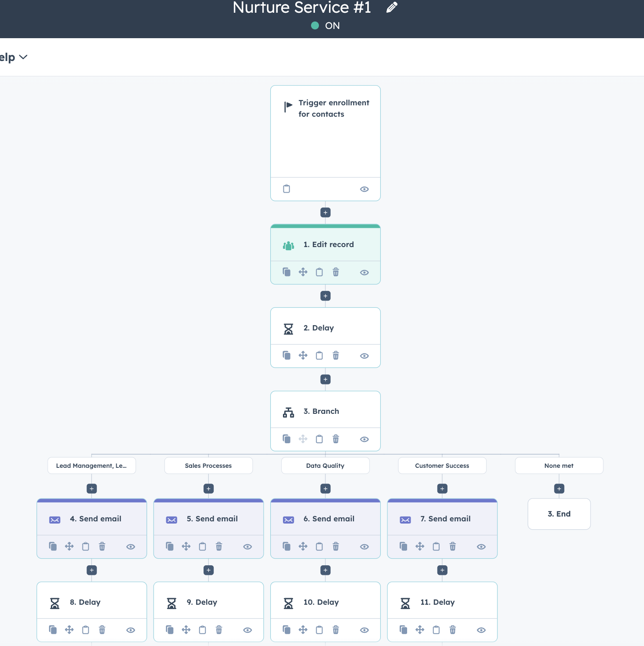Select the Sales Processes branch label
Image resolution: width=644 pixels, height=646 pixels.
(209, 466)
